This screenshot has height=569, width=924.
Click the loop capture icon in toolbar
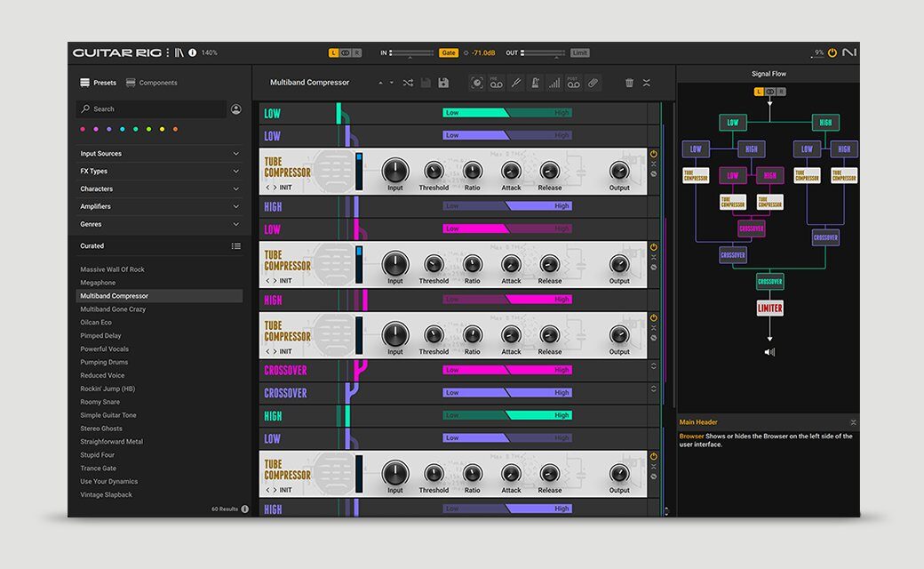(477, 84)
